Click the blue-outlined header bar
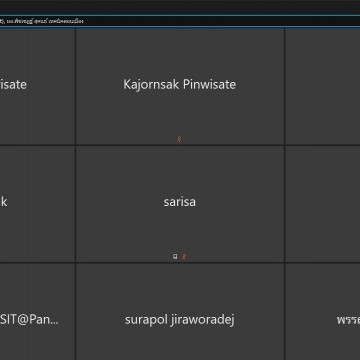 tap(180, 21)
